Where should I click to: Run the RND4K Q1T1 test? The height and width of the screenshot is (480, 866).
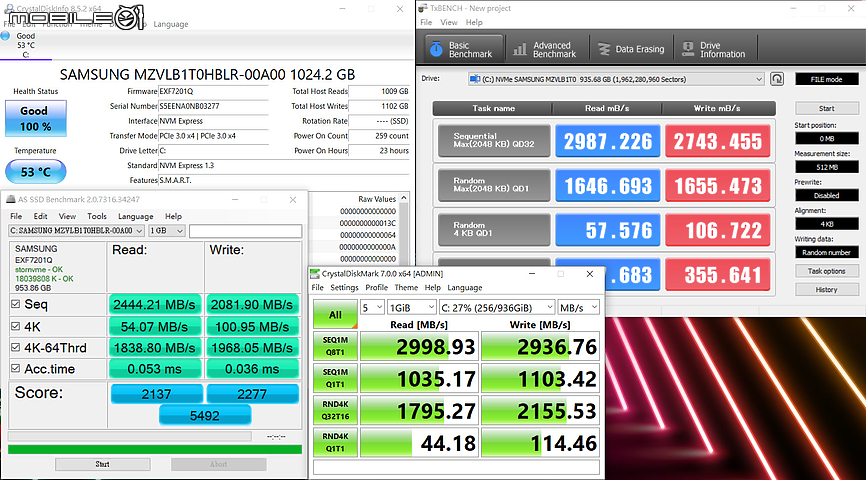[335, 442]
